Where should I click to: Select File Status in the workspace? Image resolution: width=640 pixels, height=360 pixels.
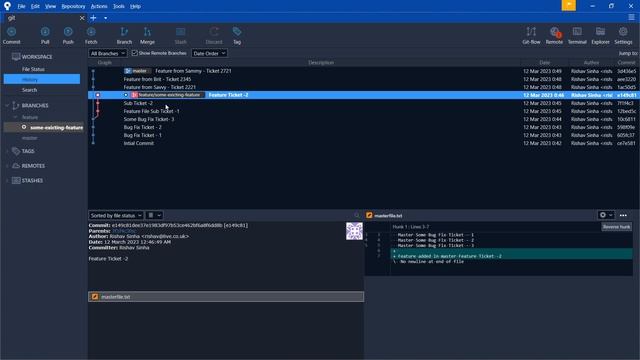pos(33,69)
